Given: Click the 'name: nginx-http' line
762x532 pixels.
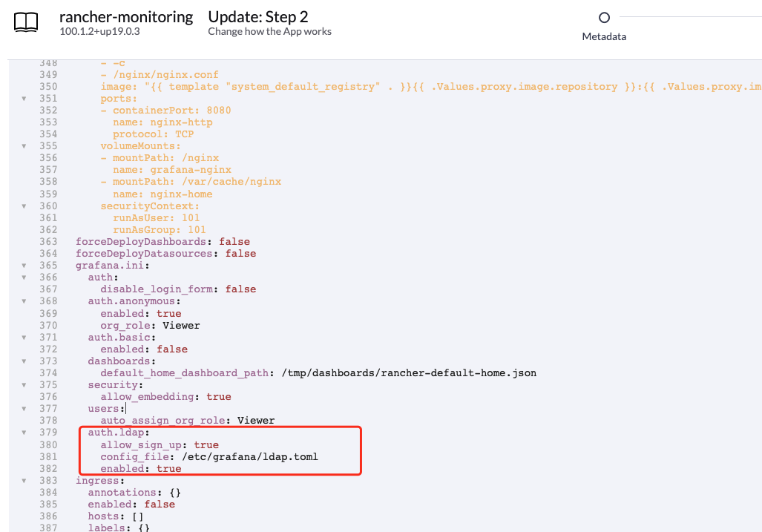Looking at the screenshot, I should tap(162, 122).
